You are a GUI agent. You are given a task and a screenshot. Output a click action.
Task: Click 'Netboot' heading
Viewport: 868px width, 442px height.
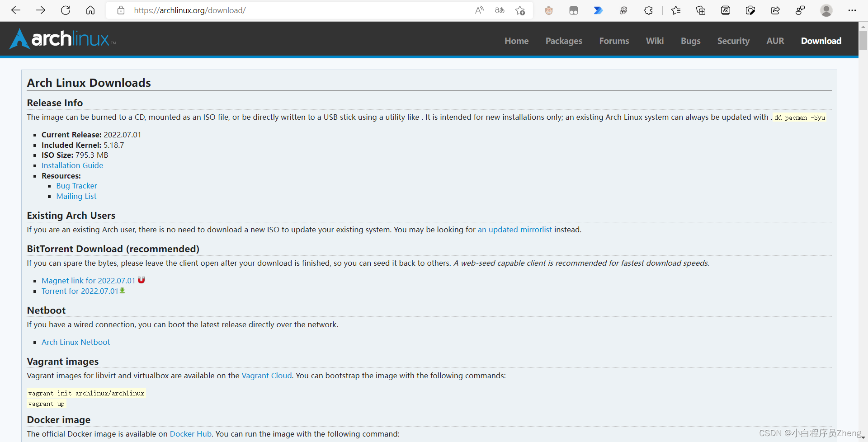click(46, 310)
